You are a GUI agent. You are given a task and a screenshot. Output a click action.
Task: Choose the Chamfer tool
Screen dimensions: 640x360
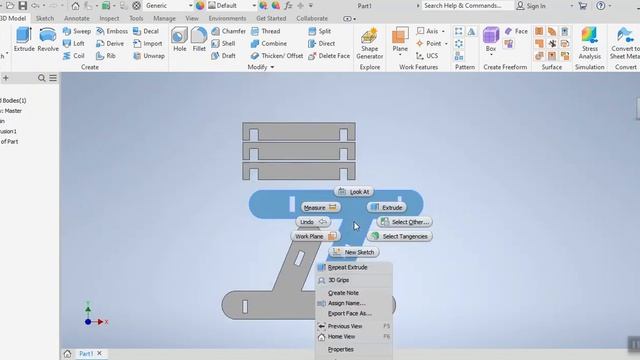(229, 31)
